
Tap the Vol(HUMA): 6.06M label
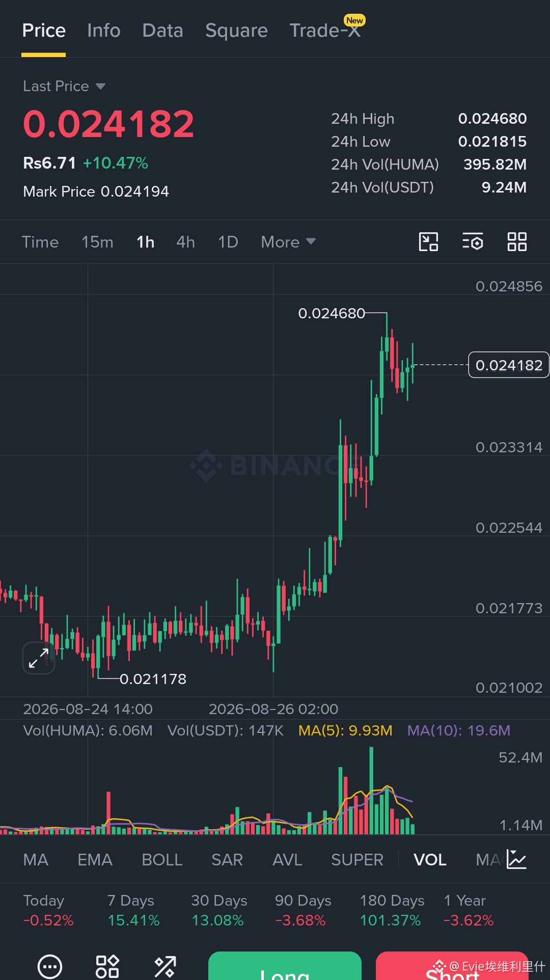tap(88, 730)
